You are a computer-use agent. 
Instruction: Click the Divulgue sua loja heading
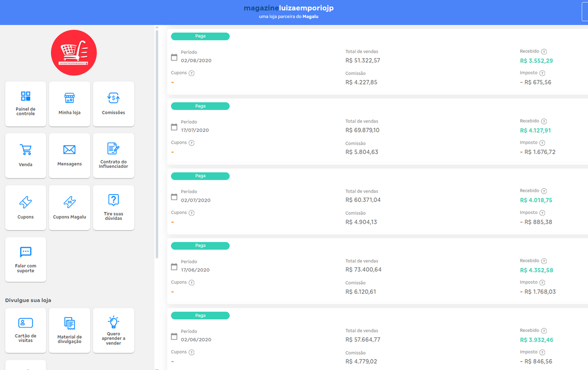coord(28,300)
